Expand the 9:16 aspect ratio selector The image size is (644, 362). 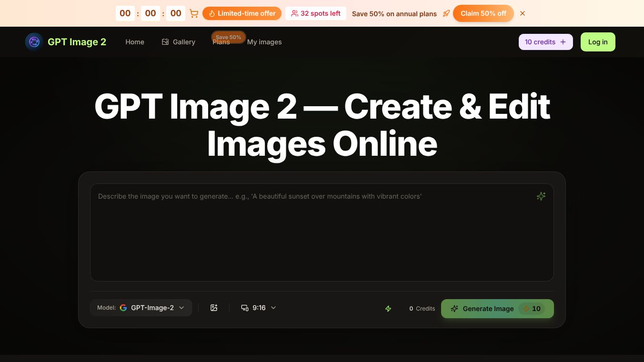coord(259,308)
